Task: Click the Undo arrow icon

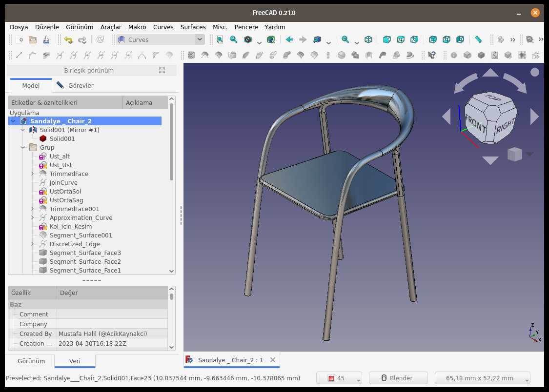Action: coord(68,40)
